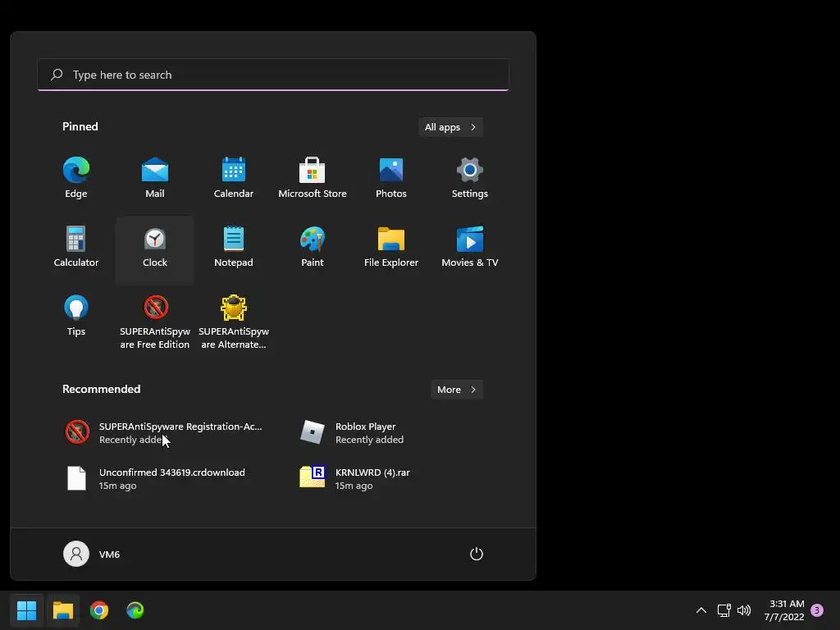
Task: Open the volume tray icon
Action: tap(744, 610)
